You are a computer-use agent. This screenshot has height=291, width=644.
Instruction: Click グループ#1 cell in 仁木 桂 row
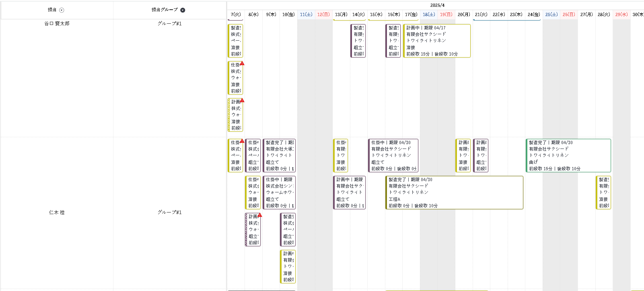(x=169, y=213)
